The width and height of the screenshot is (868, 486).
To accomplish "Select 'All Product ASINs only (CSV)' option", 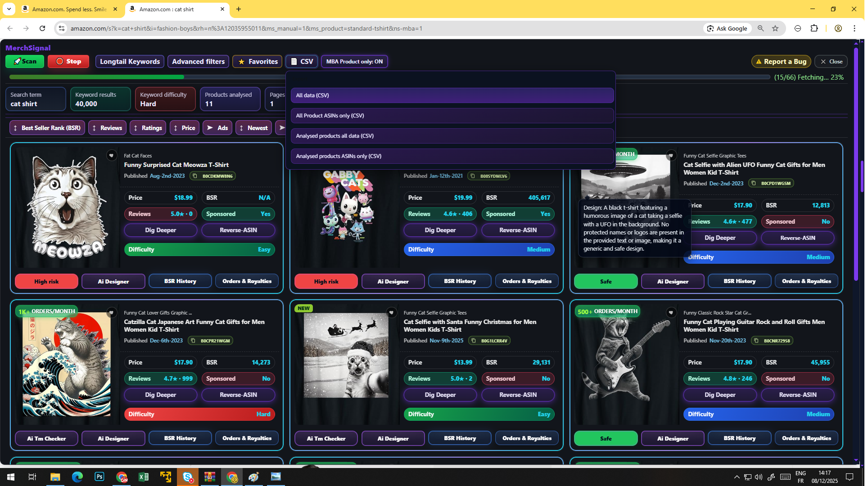I will [x=452, y=116].
